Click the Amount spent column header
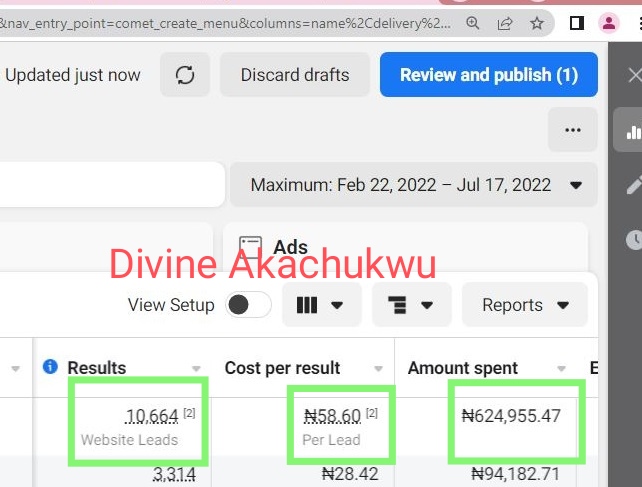Viewport: 642px width, 487px height. tap(462, 368)
